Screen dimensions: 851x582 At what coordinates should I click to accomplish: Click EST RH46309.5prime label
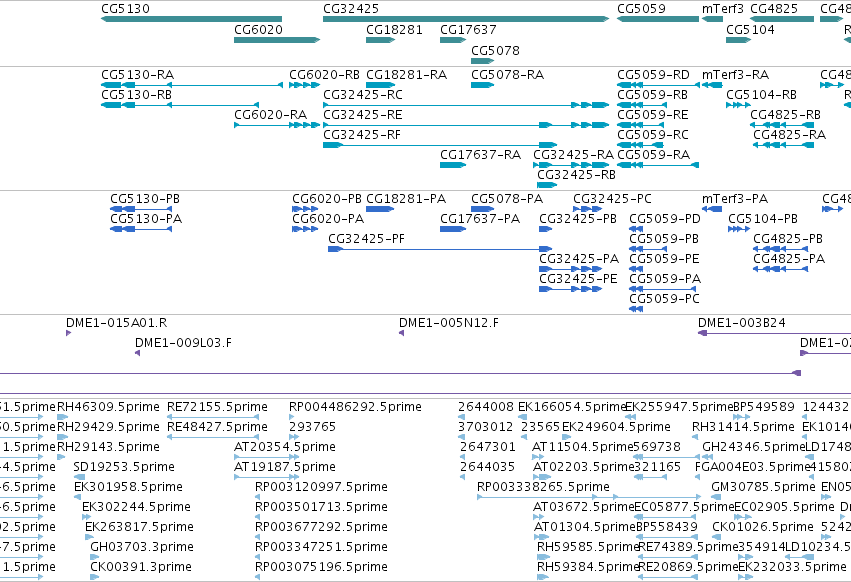pos(109,407)
